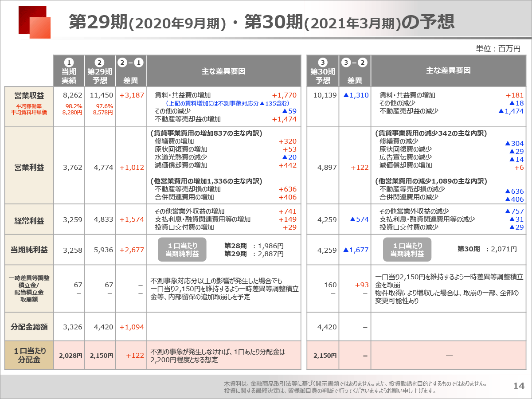Click the right 主な差異要因 header

(448, 71)
